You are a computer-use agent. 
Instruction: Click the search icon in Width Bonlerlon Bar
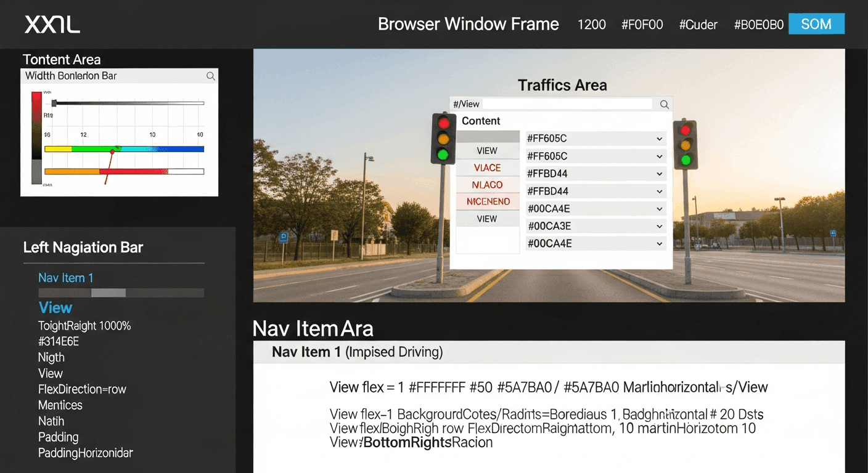point(211,76)
